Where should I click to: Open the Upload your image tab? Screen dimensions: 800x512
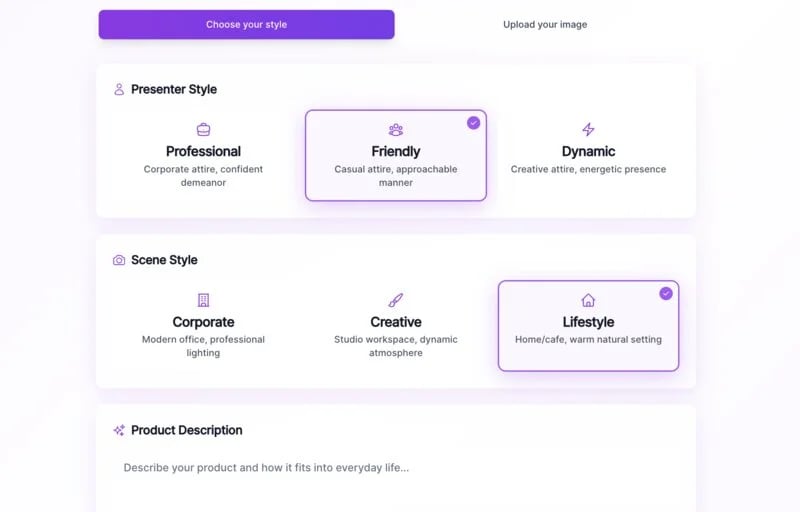pos(545,25)
